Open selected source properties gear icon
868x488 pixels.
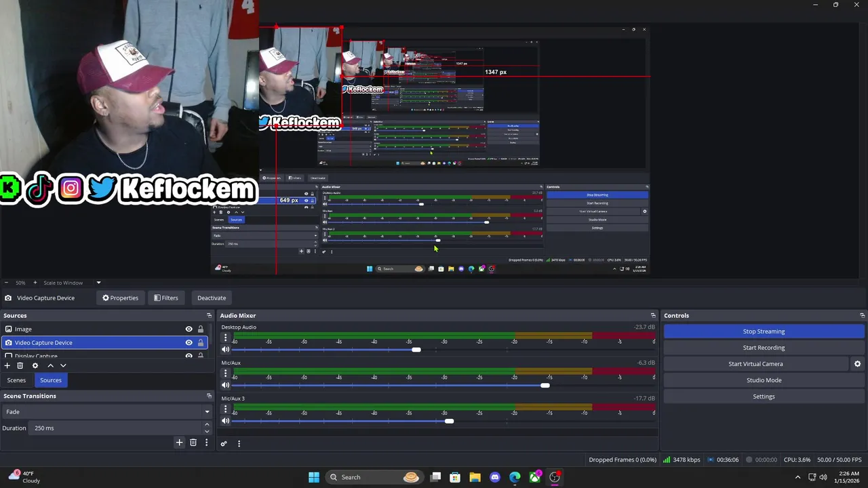click(35, 365)
